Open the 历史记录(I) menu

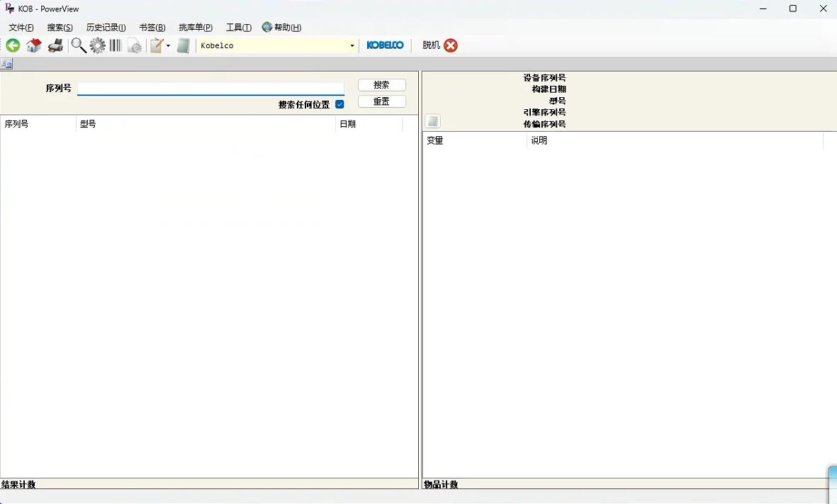coord(106,27)
